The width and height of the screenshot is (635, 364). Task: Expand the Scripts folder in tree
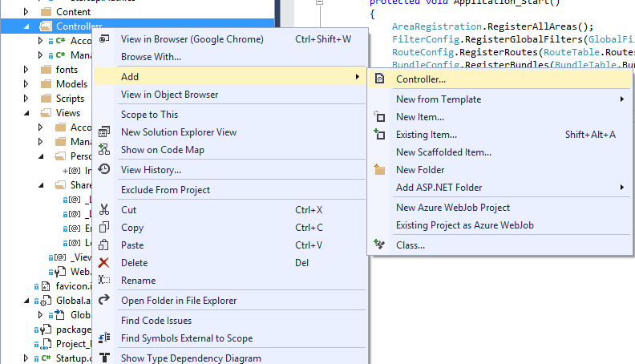[26, 99]
